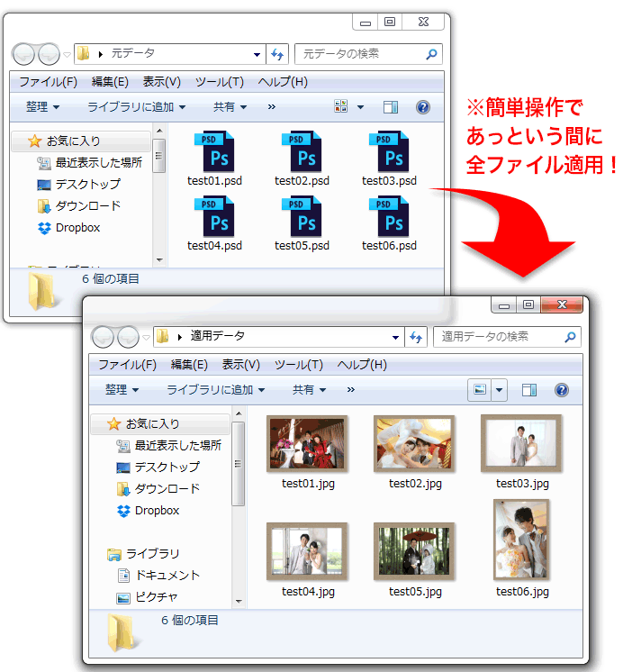Click 適用データの検索 search field
This screenshot has height=672, width=623.
pyautogui.click(x=507, y=337)
